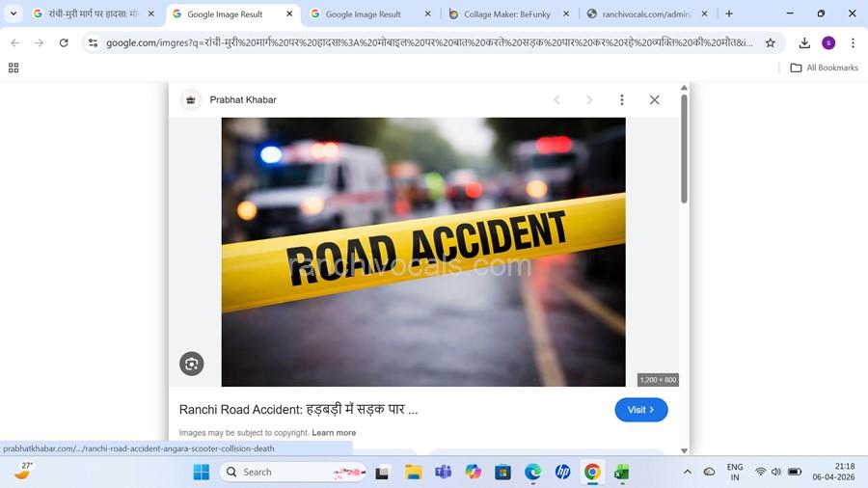Search the image with Google Lens icon
The width and height of the screenshot is (868, 488).
[191, 364]
